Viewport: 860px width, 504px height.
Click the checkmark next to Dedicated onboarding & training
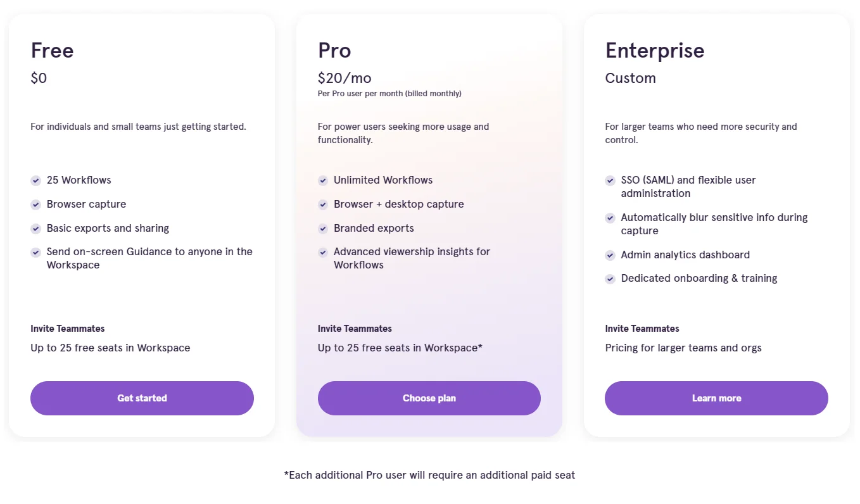coord(610,279)
